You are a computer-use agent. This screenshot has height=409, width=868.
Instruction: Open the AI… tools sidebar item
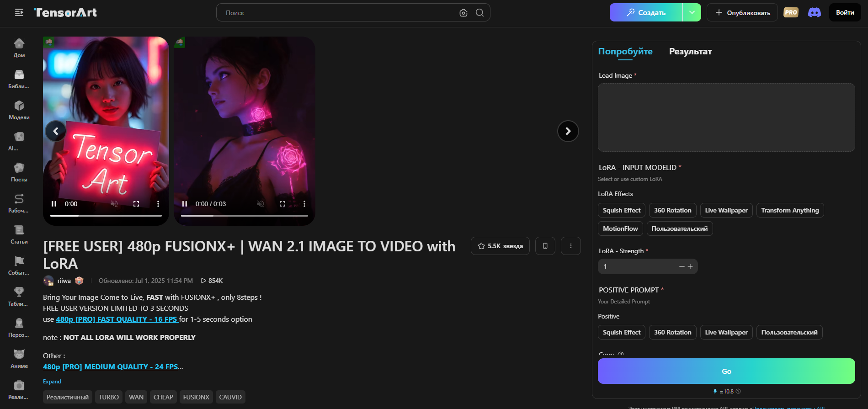coord(19,141)
